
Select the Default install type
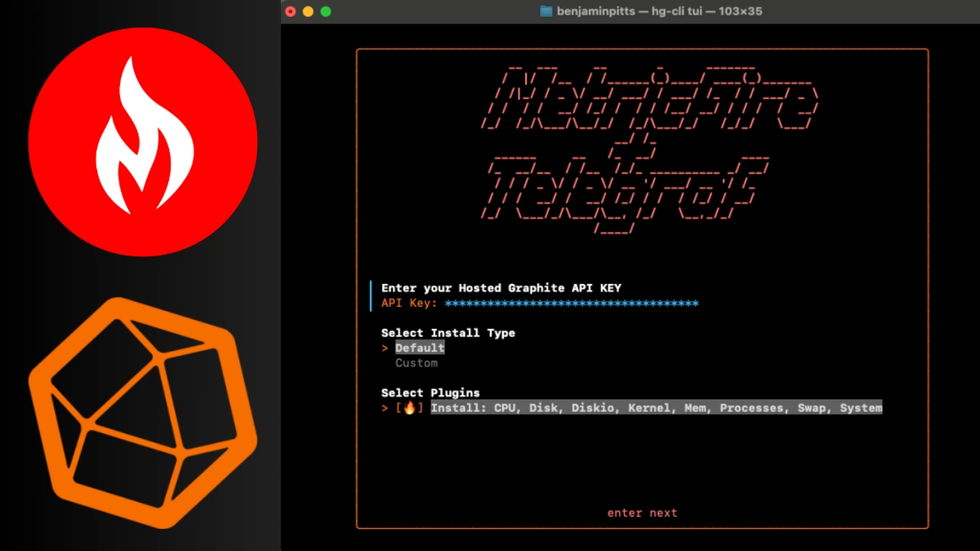420,348
